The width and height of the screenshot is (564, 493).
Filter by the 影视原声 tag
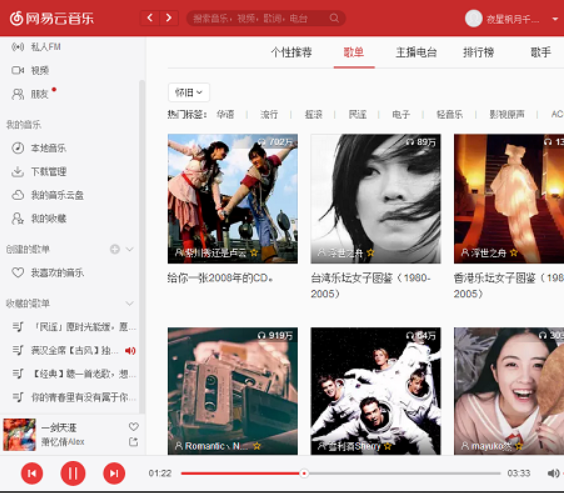pyautogui.click(x=507, y=115)
